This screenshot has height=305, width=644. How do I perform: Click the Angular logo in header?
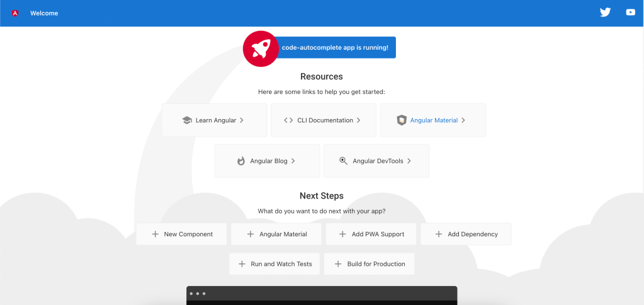15,13
